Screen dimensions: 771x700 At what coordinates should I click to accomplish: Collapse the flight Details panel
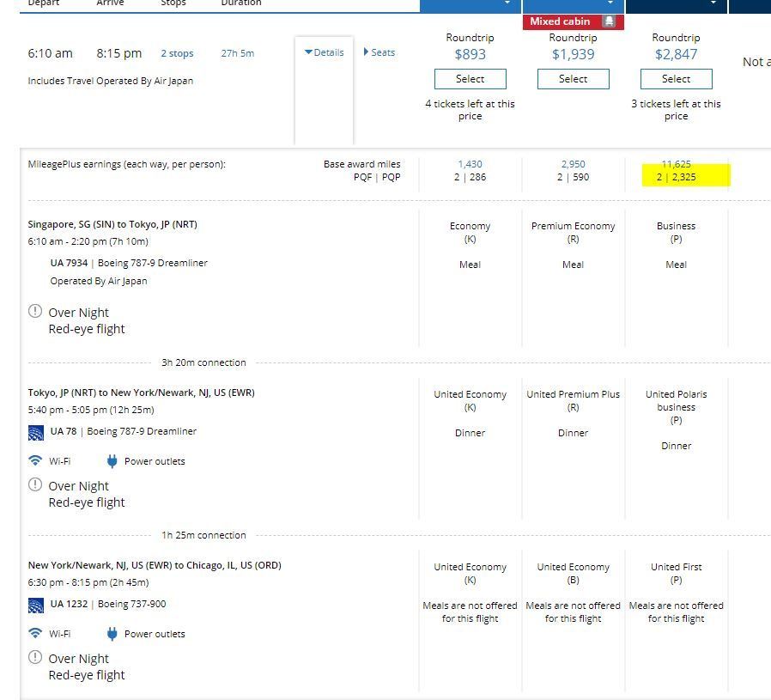(x=324, y=52)
